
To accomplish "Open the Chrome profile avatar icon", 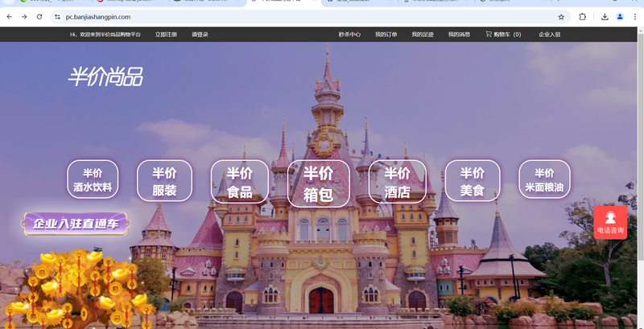I will point(620,17).
